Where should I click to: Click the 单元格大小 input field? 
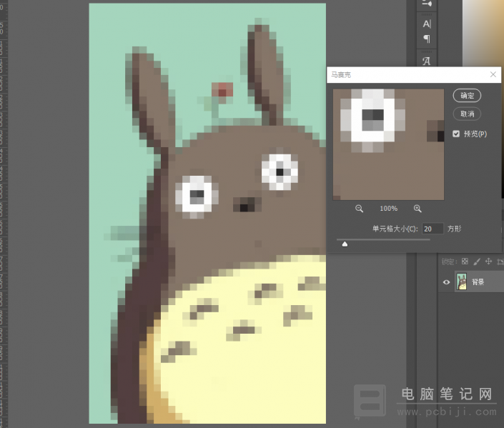click(x=433, y=229)
